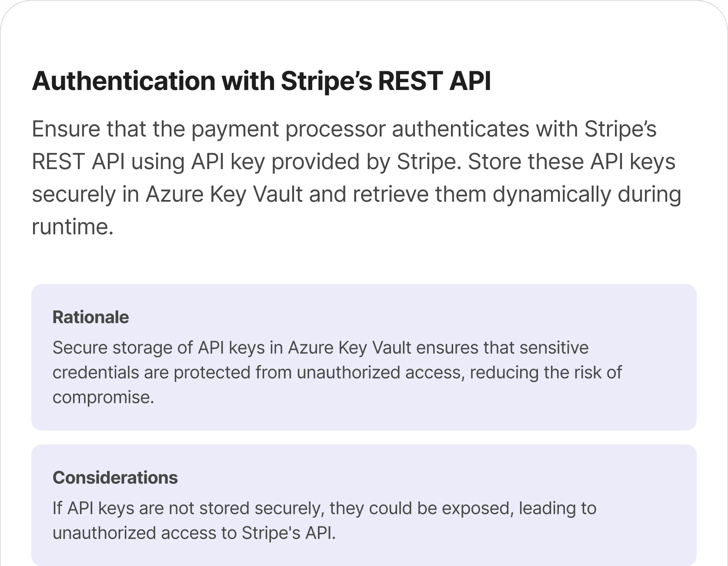Click the word "runtime." ending the description
This screenshot has height=566, width=728.
(x=73, y=226)
